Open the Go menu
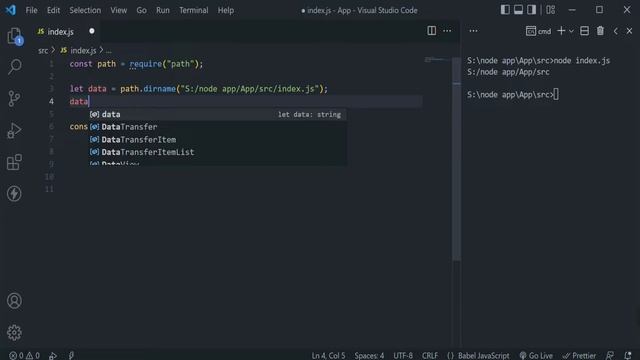This screenshot has width=640, height=360. pos(141,10)
